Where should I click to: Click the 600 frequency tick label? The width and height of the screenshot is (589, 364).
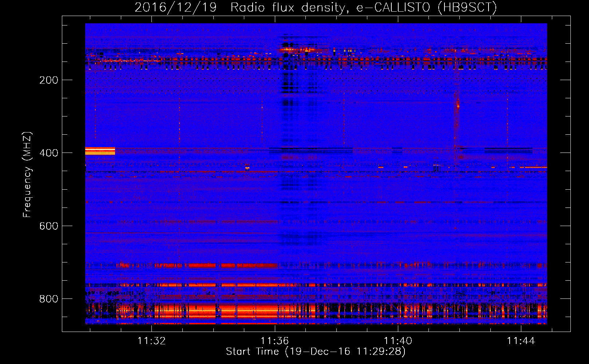(49, 226)
